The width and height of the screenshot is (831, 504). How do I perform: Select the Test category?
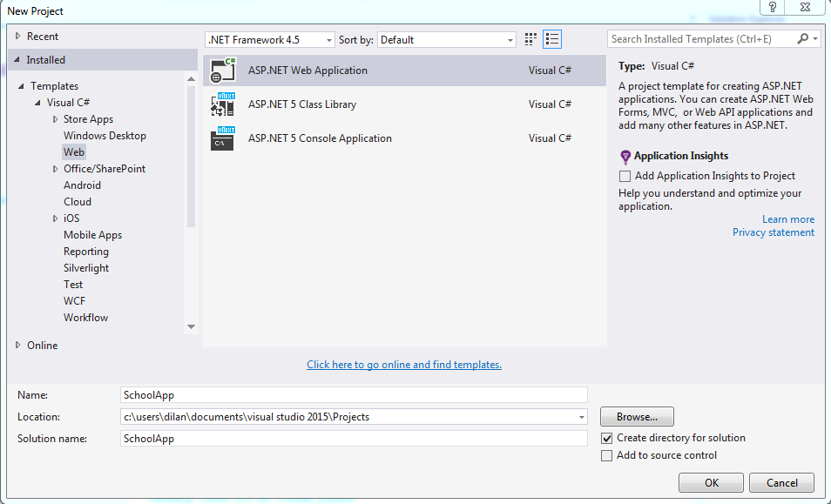click(x=73, y=285)
